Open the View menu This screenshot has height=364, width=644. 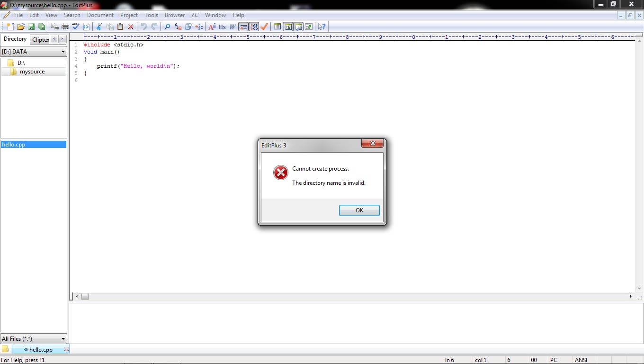51,15
